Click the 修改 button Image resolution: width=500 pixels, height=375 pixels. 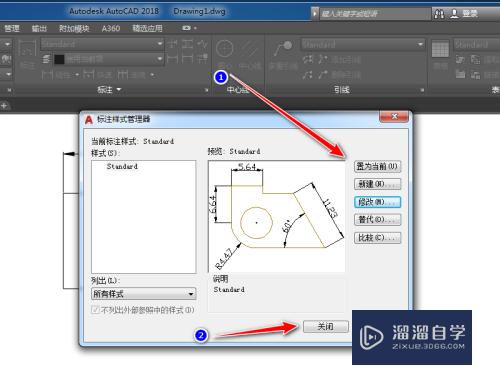point(377,202)
